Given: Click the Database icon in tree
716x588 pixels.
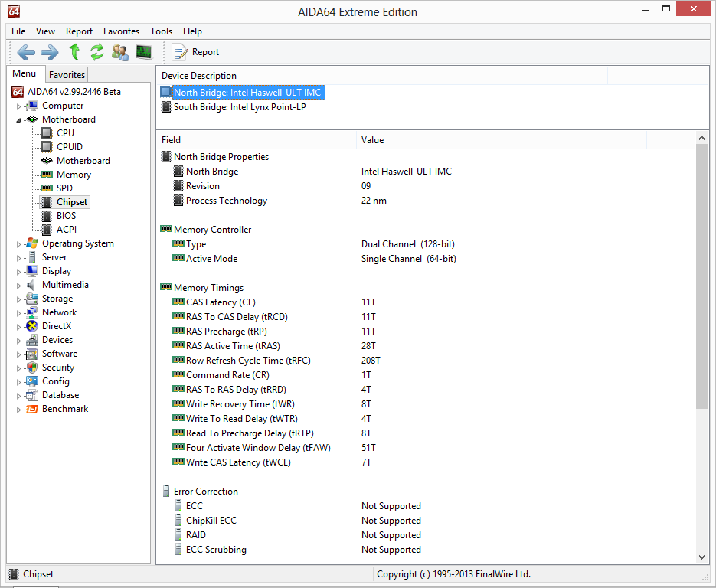Looking at the screenshot, I should click(x=32, y=395).
